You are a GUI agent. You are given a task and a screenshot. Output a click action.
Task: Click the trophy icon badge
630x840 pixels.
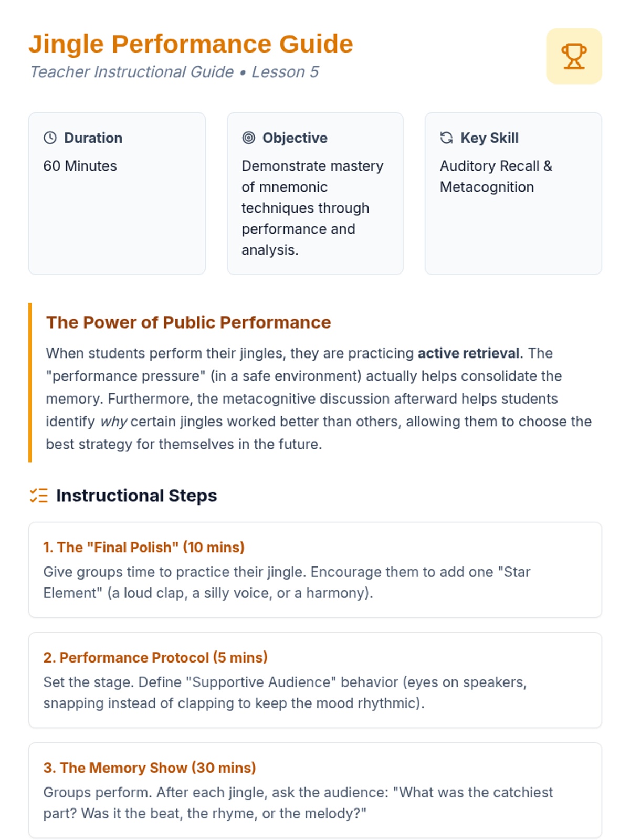(574, 56)
